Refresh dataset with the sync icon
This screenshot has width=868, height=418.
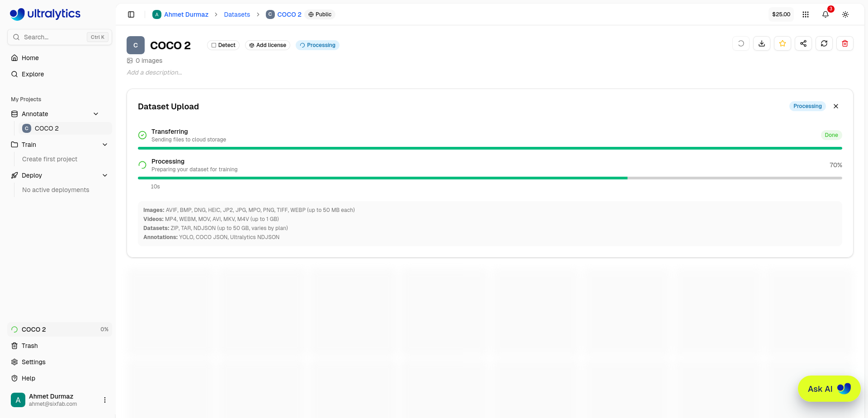(x=824, y=43)
